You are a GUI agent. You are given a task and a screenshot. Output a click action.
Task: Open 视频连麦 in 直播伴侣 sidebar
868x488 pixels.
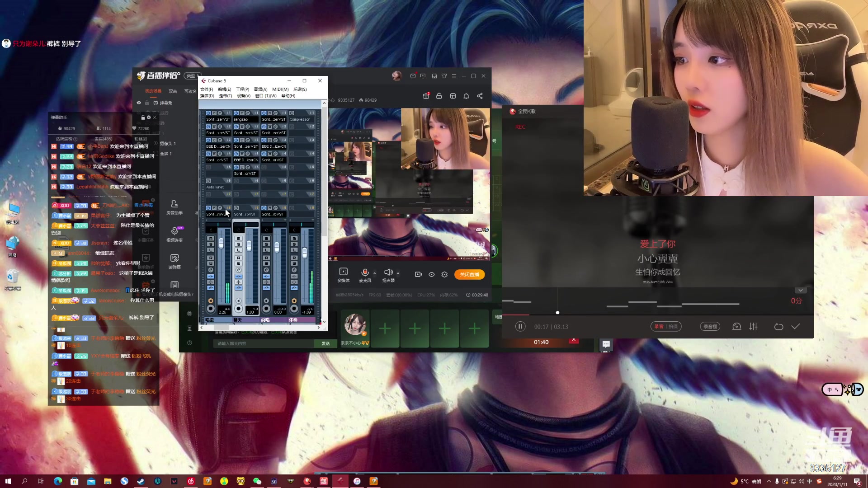[175, 235]
